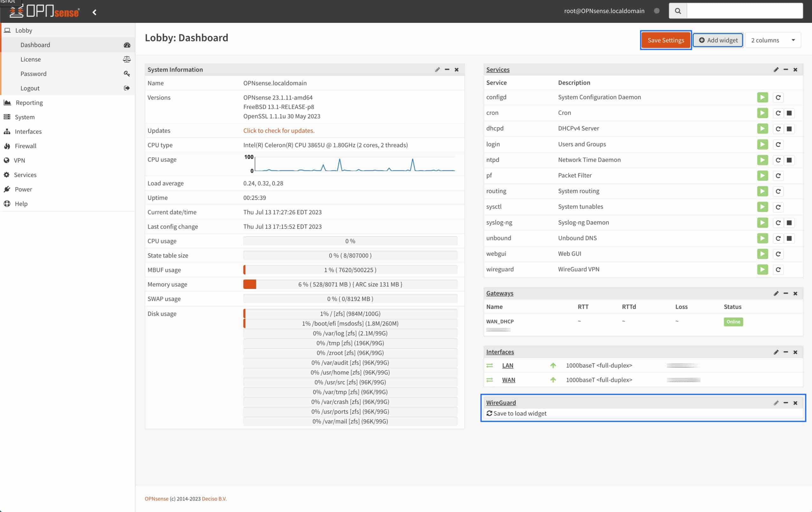Expand the Help menu
The width and height of the screenshot is (812, 512).
(68, 204)
